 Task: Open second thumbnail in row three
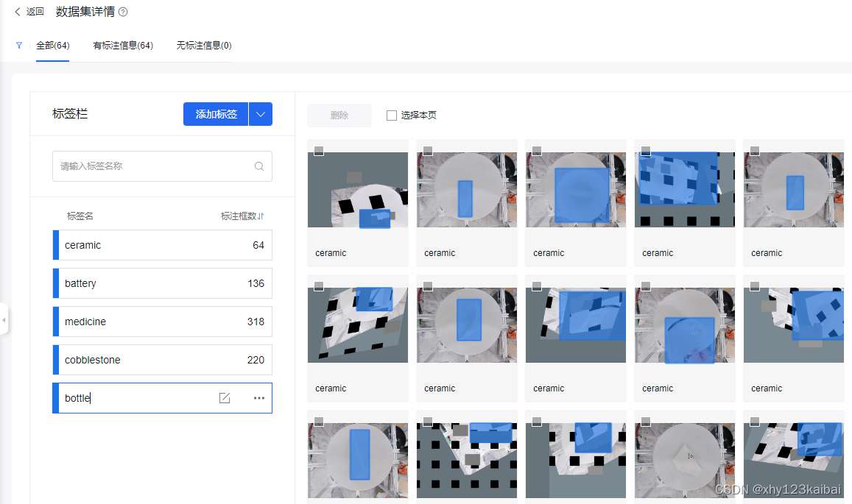(467, 460)
